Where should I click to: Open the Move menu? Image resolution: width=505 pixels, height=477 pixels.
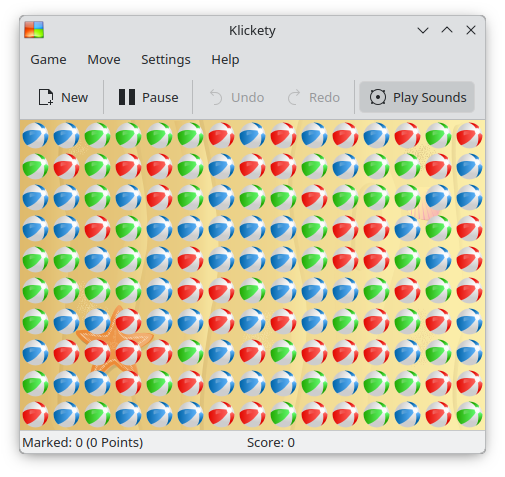104,60
